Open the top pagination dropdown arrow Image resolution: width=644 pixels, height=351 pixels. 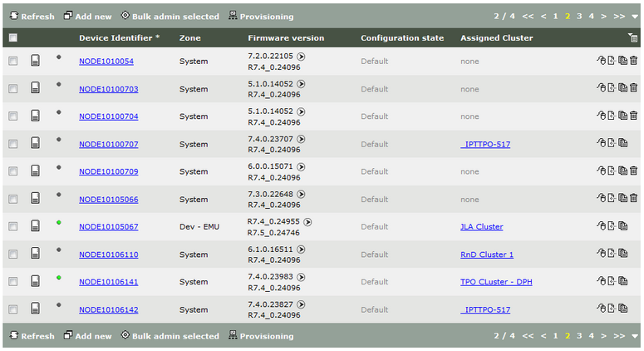click(635, 17)
